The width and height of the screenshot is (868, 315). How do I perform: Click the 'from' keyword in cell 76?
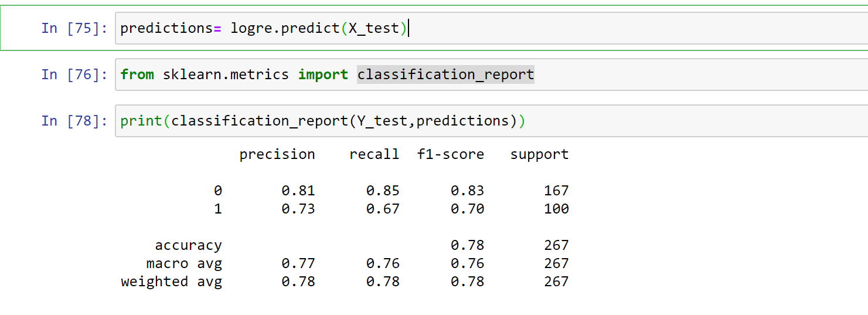coord(137,74)
